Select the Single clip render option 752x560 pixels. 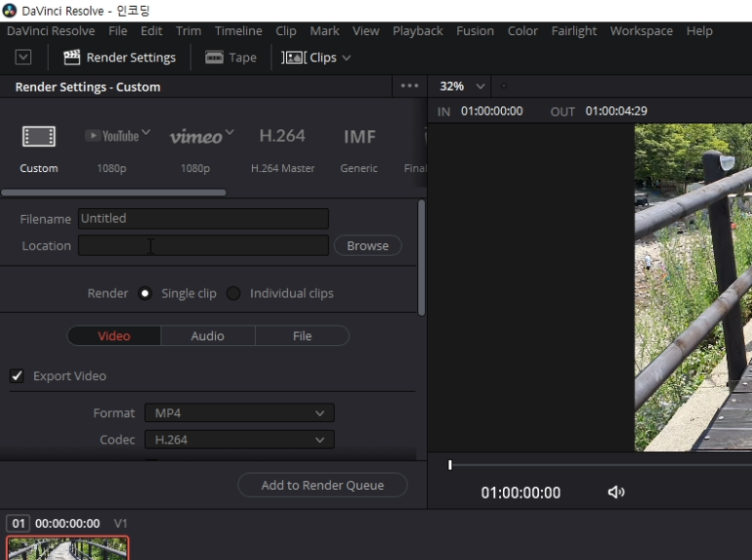click(145, 293)
